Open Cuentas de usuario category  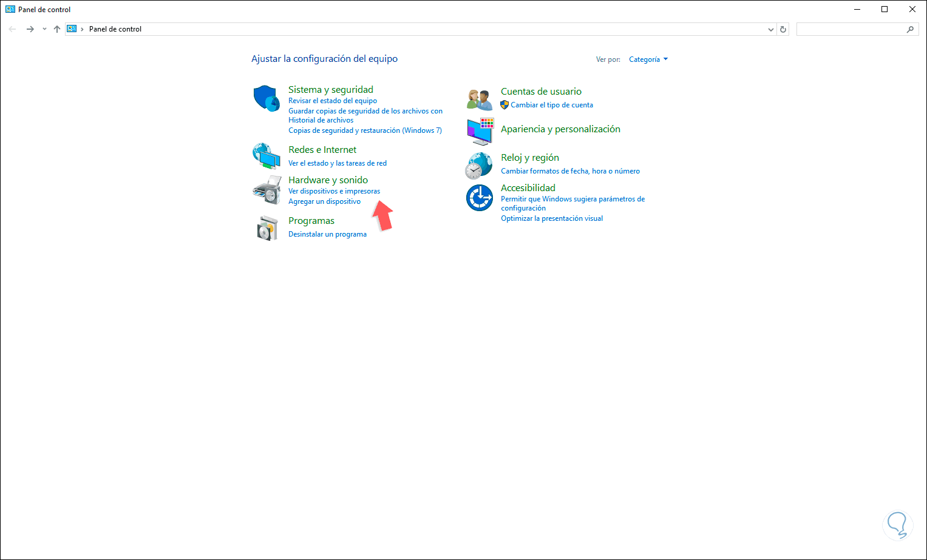[x=541, y=92]
